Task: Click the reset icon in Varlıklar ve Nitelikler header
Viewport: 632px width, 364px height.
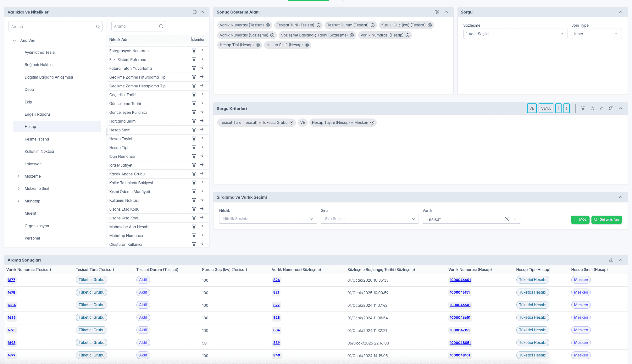Action: [x=195, y=12]
